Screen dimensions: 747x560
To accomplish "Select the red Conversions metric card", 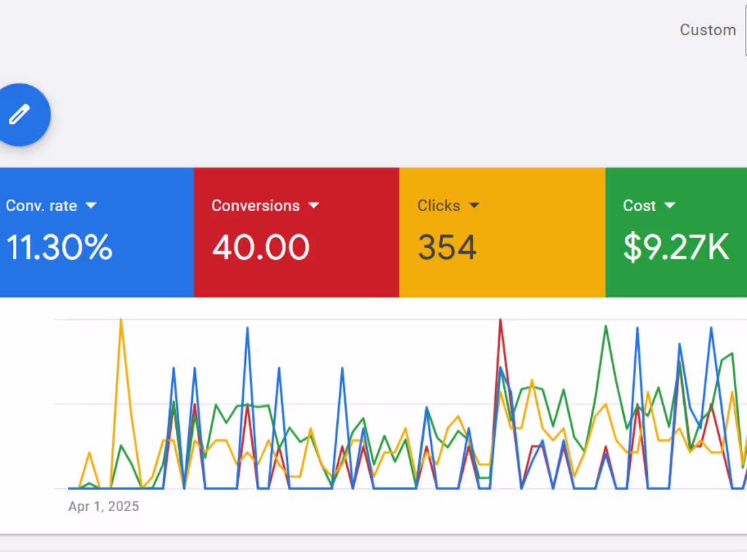I will tap(297, 231).
